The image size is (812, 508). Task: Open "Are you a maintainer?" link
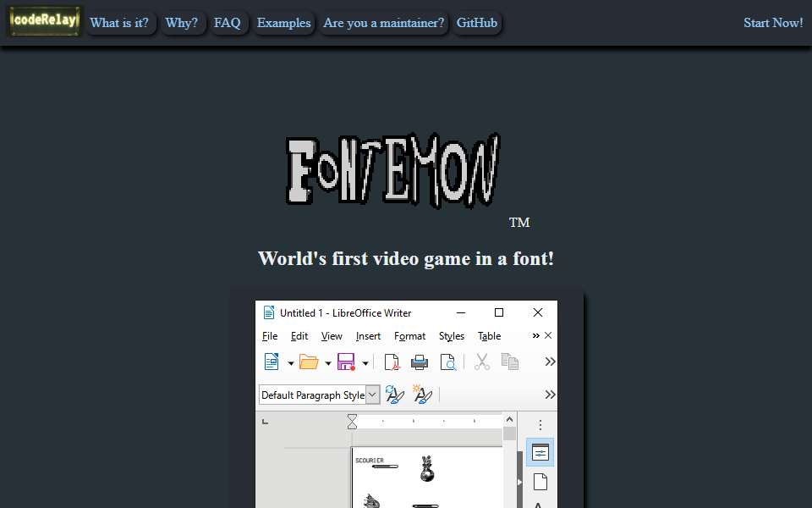click(x=384, y=23)
